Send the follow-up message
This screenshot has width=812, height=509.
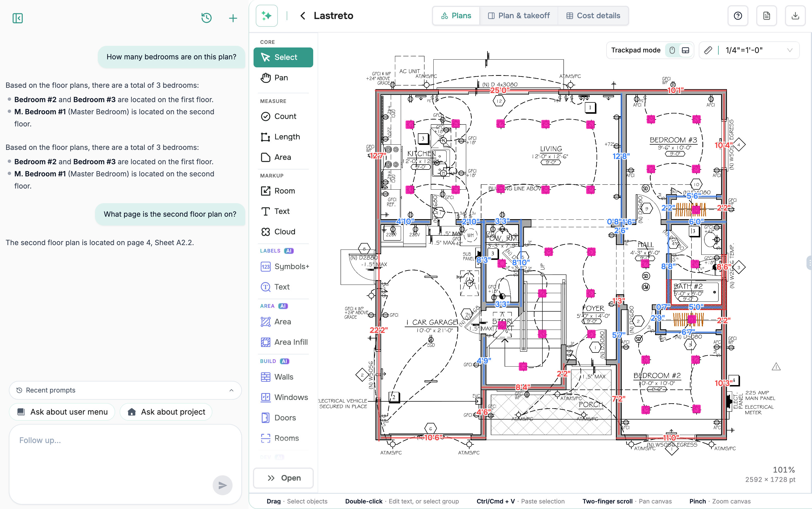[222, 485]
